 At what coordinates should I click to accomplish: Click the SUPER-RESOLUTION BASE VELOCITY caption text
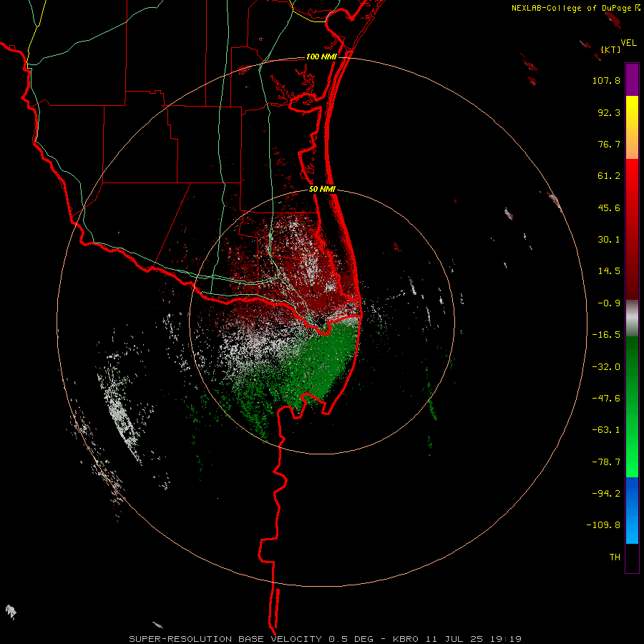click(x=225, y=639)
